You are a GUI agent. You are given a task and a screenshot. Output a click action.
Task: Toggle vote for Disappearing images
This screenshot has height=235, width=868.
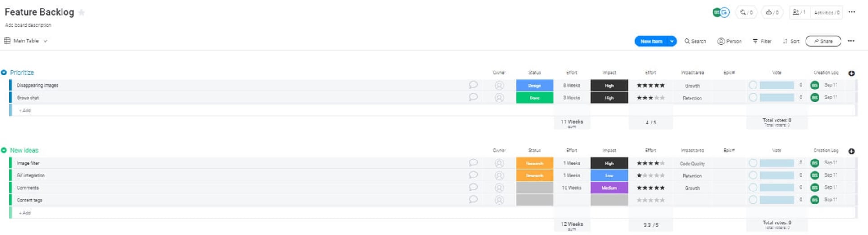[753, 85]
